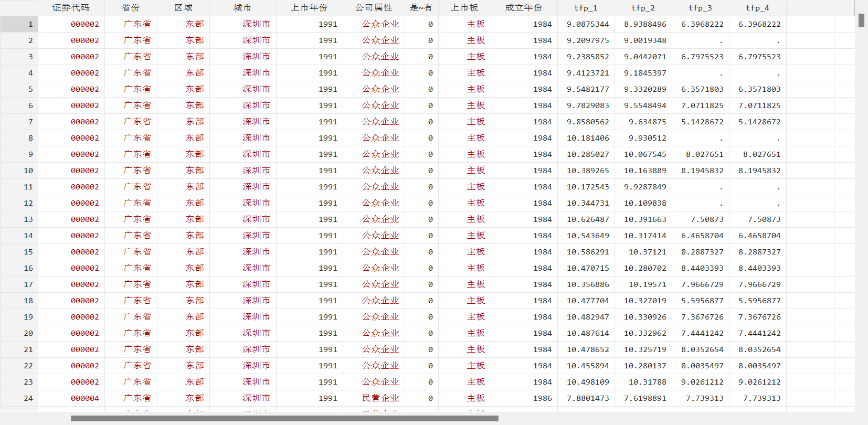The image size is (868, 425).
Task: Select the 上市板 column header
Action: tap(464, 8)
